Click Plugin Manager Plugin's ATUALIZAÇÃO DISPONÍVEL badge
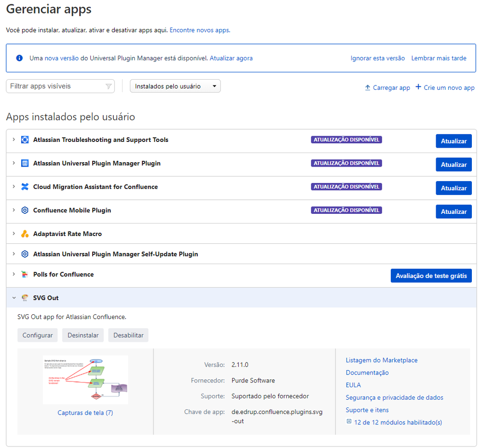The height and width of the screenshot is (448, 482). tap(346, 163)
